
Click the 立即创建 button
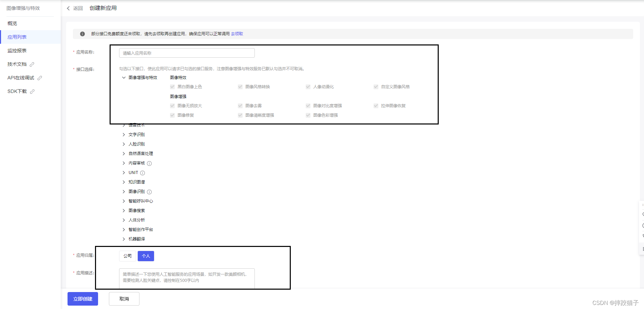tap(83, 299)
